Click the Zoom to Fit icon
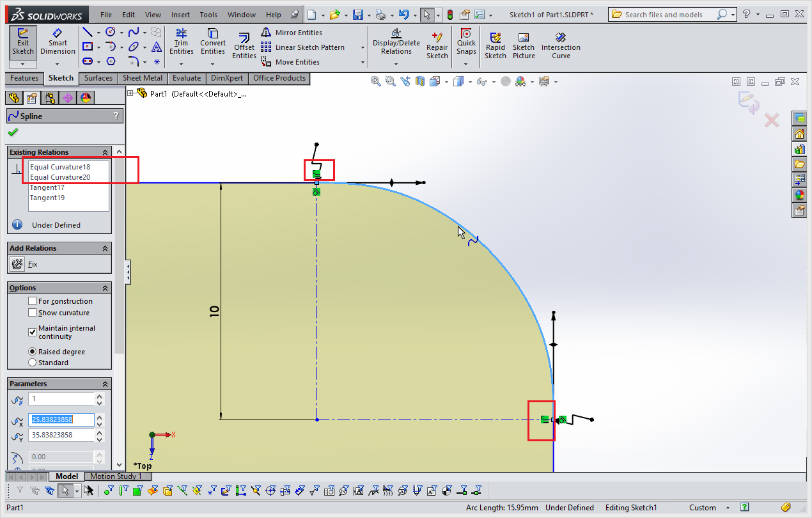This screenshot has height=518, width=812. [376, 81]
